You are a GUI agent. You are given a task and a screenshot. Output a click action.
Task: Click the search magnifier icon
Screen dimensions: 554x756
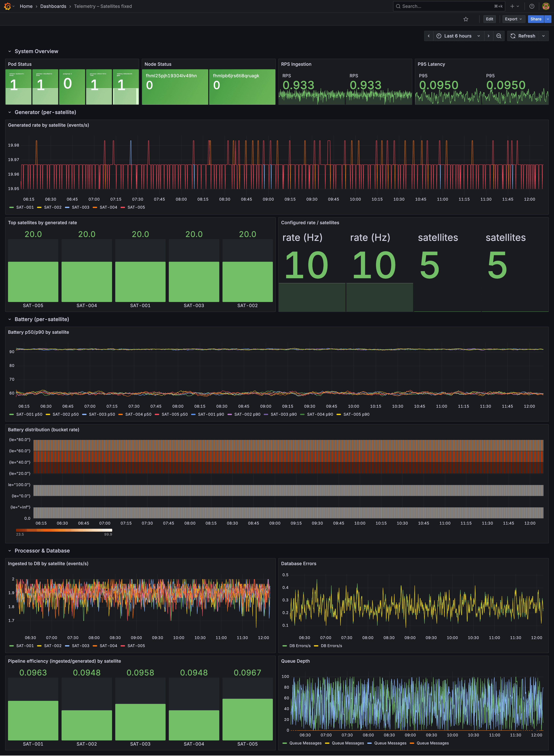[398, 6]
